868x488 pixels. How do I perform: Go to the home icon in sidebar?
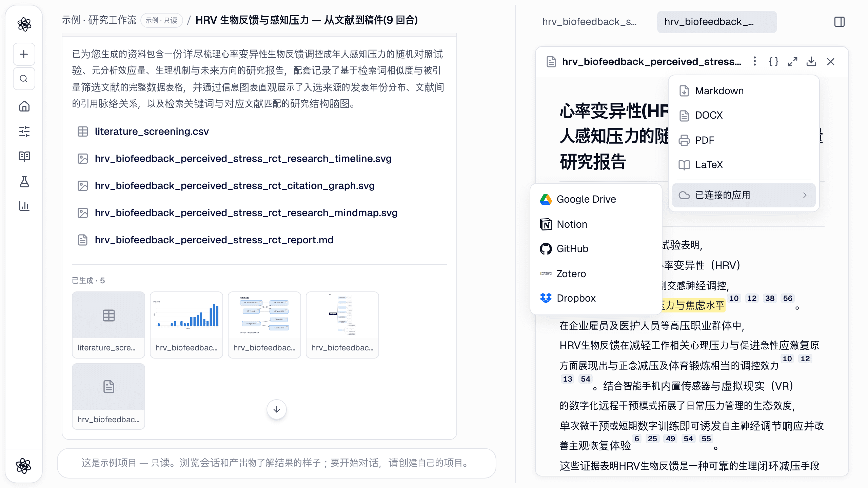24,106
